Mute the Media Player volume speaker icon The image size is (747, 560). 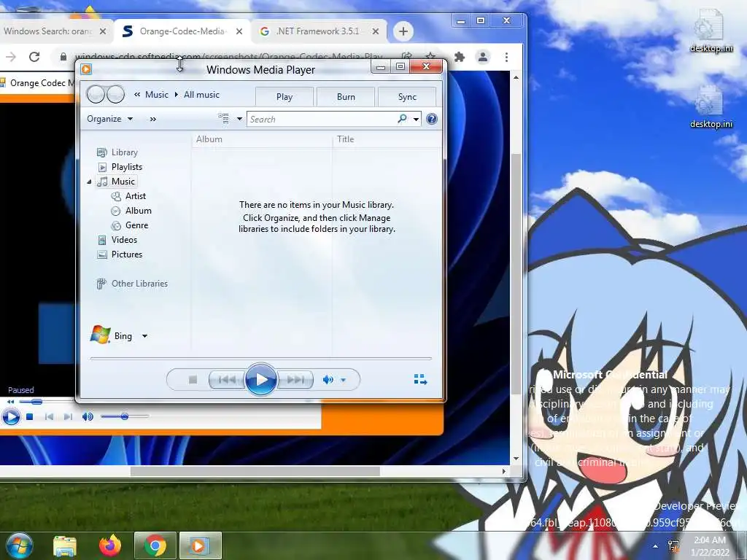[x=328, y=379]
